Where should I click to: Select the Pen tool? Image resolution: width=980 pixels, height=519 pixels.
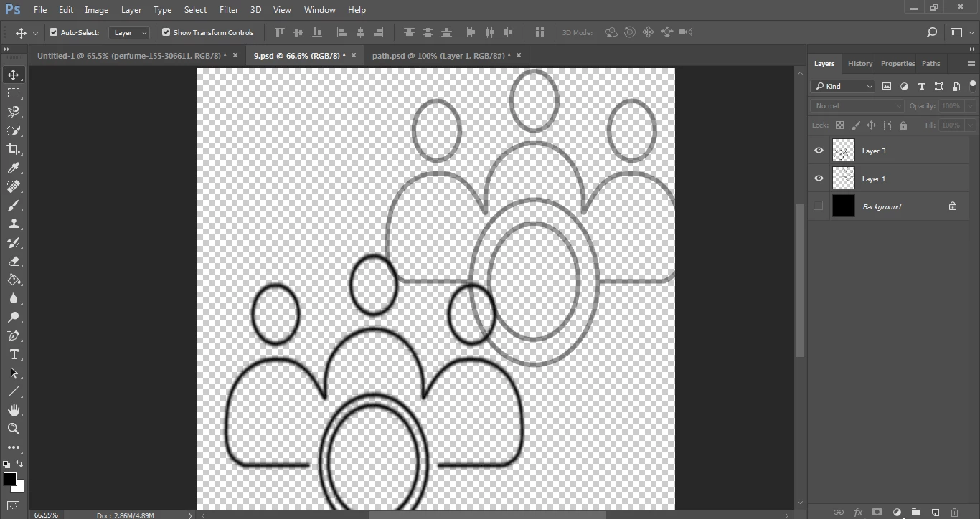(x=14, y=335)
